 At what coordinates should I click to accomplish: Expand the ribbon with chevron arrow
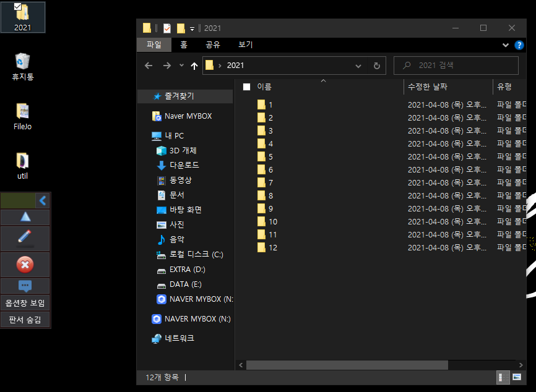tap(506, 45)
